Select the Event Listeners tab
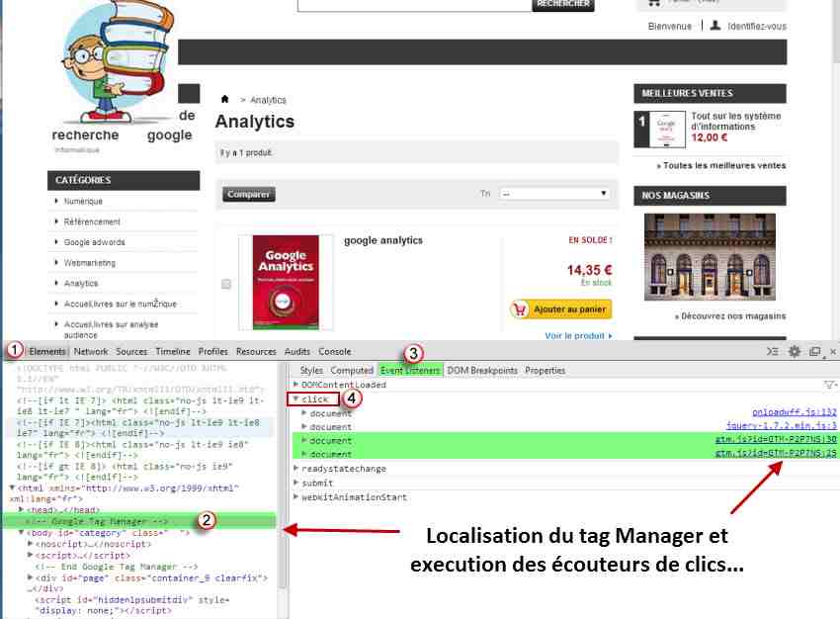This screenshot has height=619, width=840. [x=410, y=371]
